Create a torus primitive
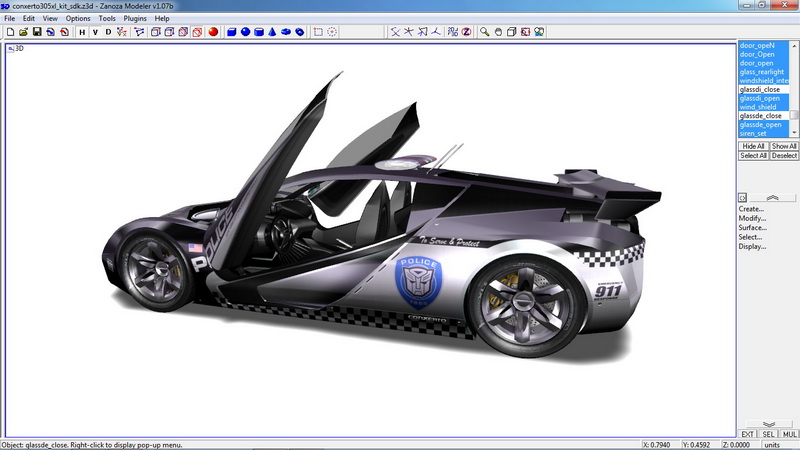The width and height of the screenshot is (800, 450). coord(286,32)
